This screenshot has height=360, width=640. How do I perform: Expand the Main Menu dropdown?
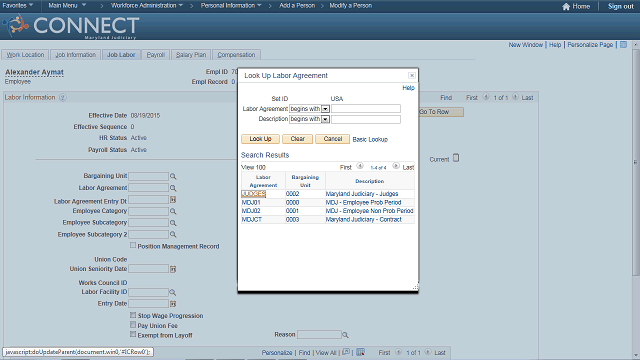click(x=67, y=5)
